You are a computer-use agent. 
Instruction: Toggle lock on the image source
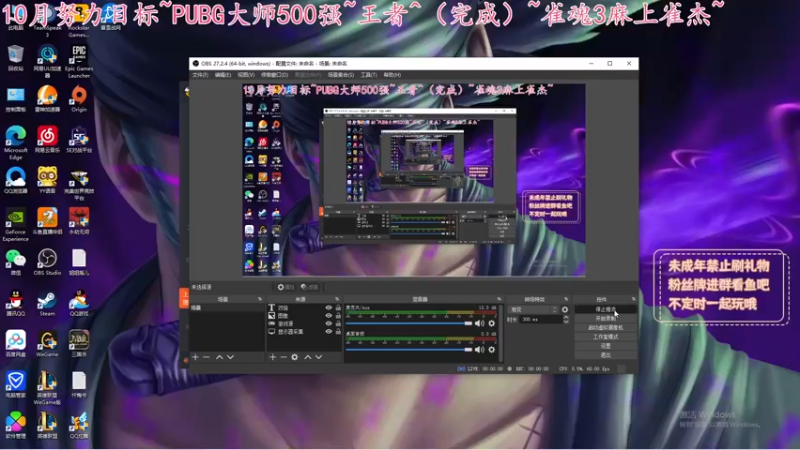pyautogui.click(x=338, y=316)
